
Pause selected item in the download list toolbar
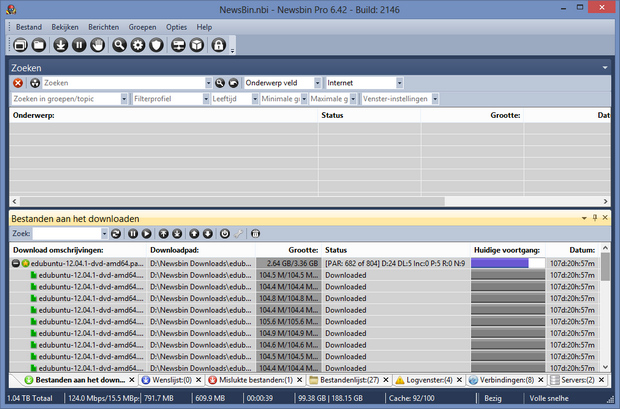pos(133,234)
